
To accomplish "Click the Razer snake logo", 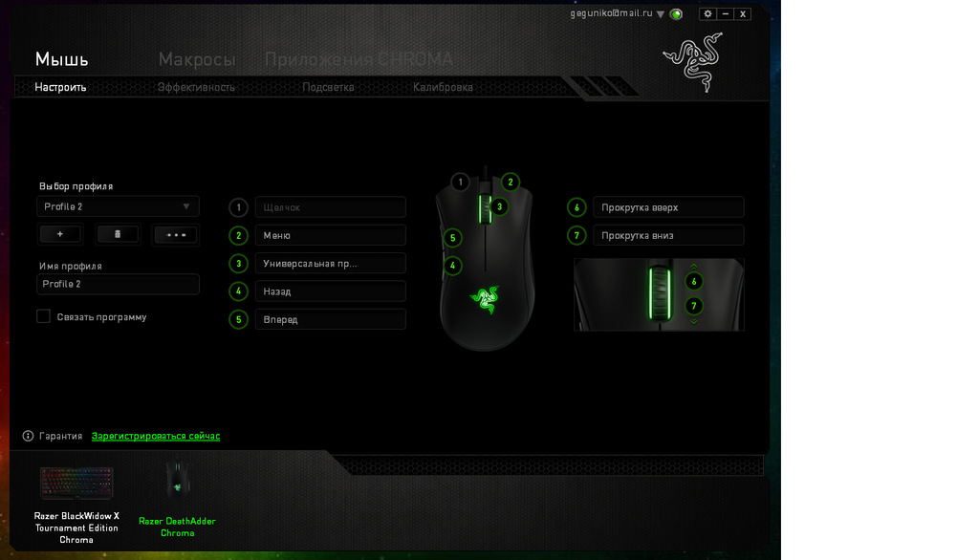I will coord(693,62).
